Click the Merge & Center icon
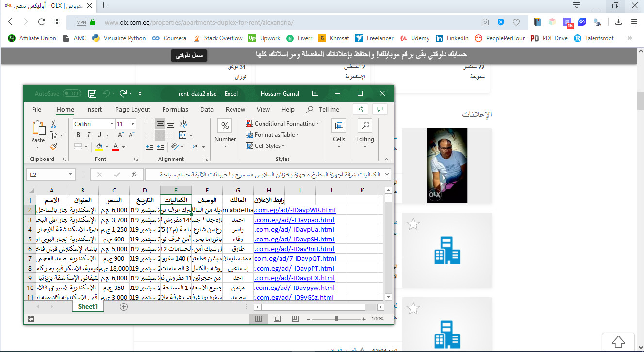The width and height of the screenshot is (644, 352). tap(183, 135)
